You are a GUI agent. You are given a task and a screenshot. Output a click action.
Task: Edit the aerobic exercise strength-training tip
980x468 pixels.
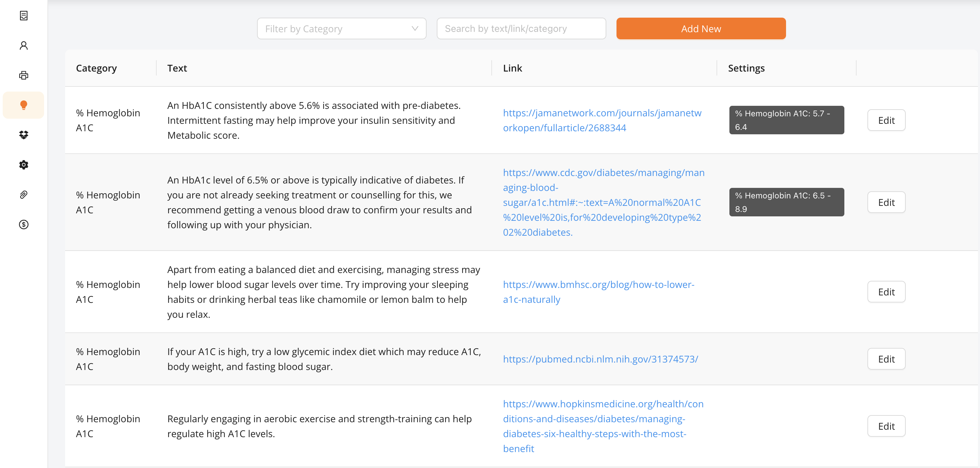point(886,426)
